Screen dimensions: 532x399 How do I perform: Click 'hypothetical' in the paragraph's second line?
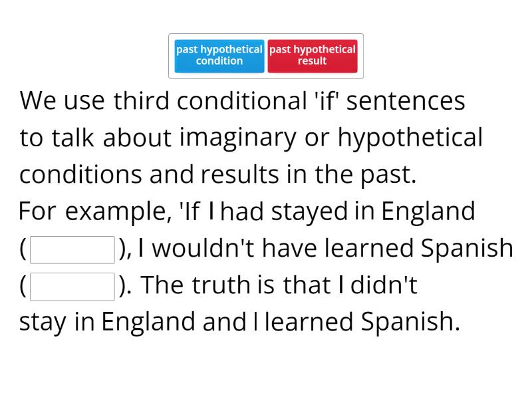click(x=410, y=138)
